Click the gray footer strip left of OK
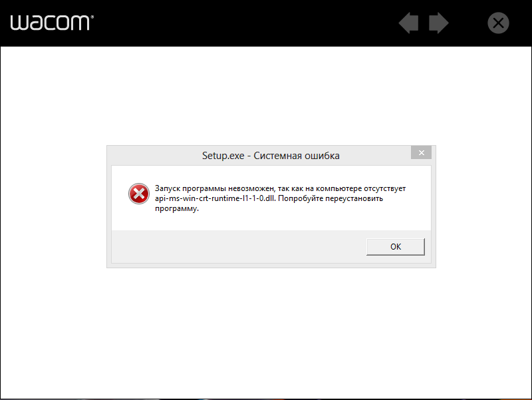Image resolution: width=532 pixels, height=400 pixels. [237, 246]
